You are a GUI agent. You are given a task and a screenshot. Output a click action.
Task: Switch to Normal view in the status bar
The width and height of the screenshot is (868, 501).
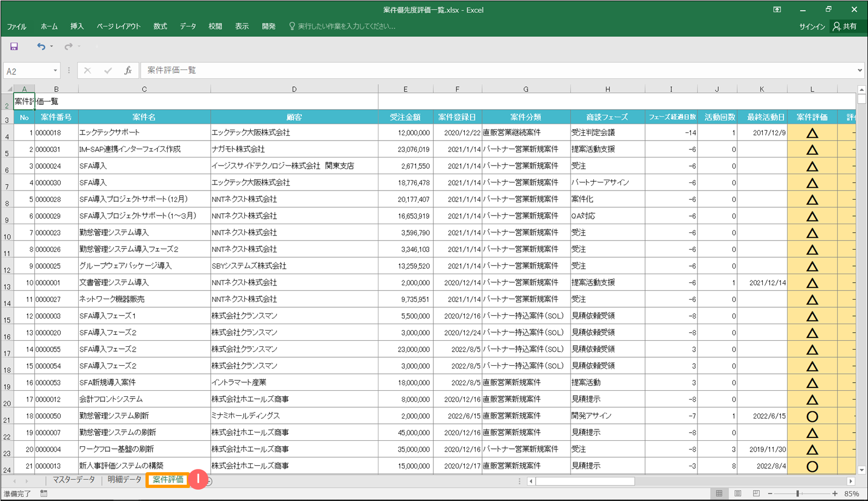[x=719, y=493]
